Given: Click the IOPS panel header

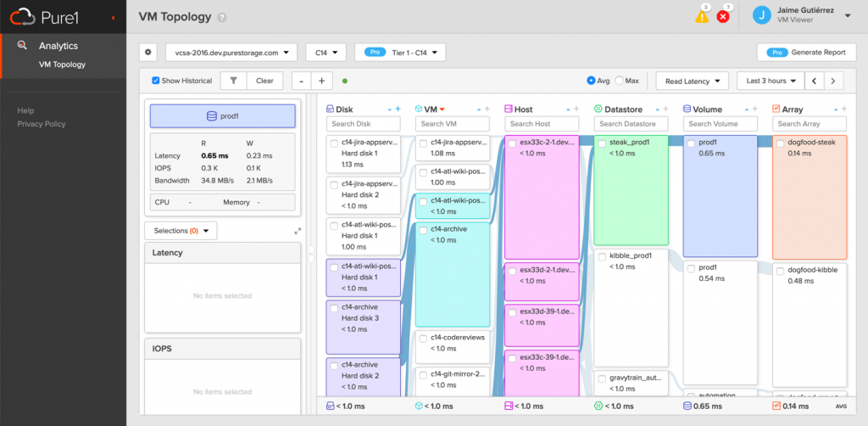Looking at the screenshot, I should (223, 349).
